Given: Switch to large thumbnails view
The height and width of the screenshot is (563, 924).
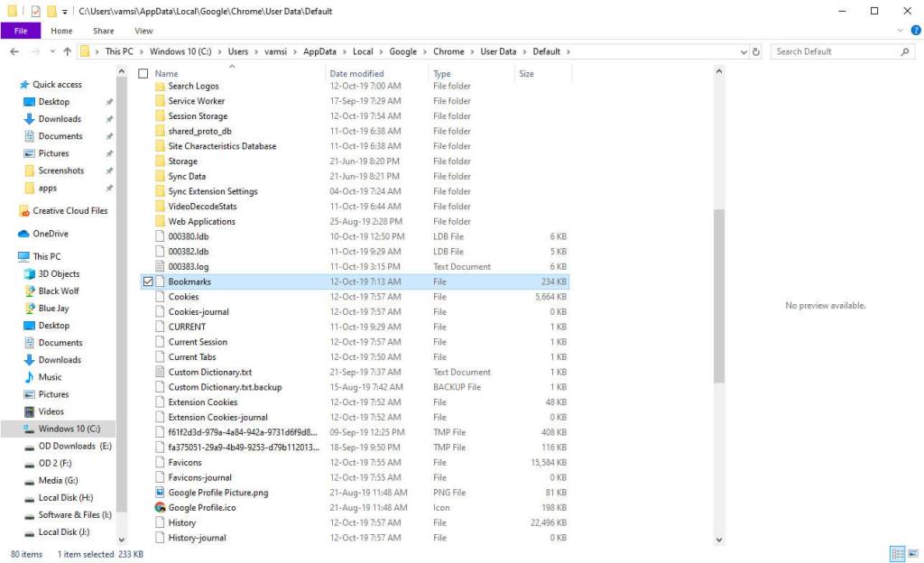Looking at the screenshot, I should coord(915,553).
